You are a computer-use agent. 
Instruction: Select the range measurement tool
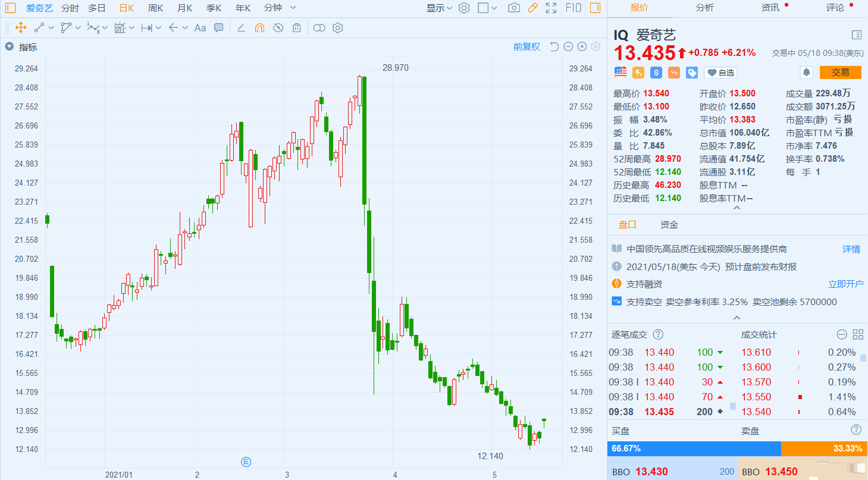146,27
